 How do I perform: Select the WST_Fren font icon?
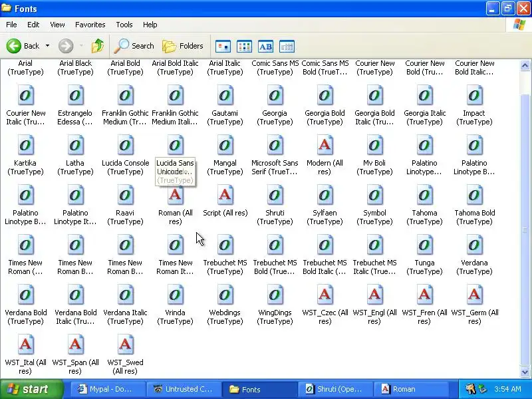424,295
